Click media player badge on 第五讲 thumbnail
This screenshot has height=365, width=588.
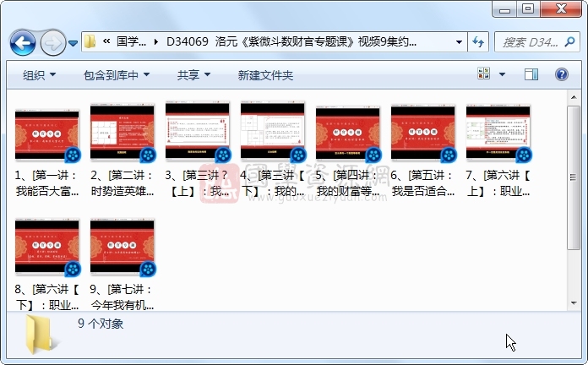(x=449, y=155)
